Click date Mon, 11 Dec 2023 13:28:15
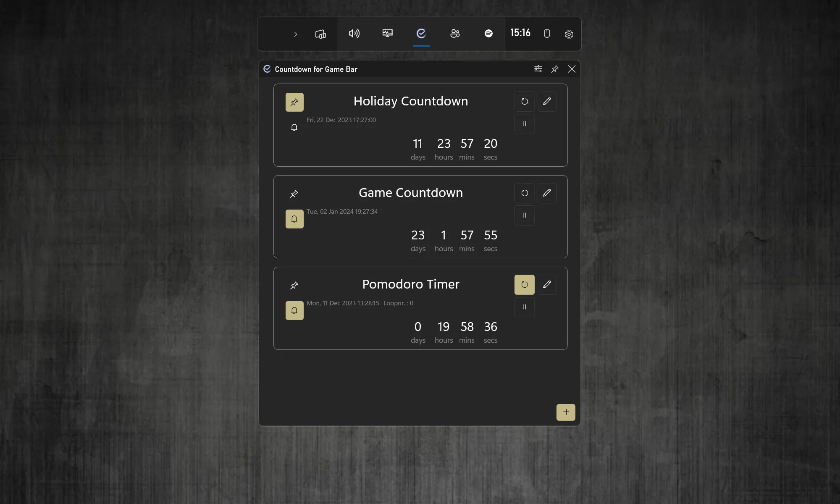 pyautogui.click(x=343, y=303)
